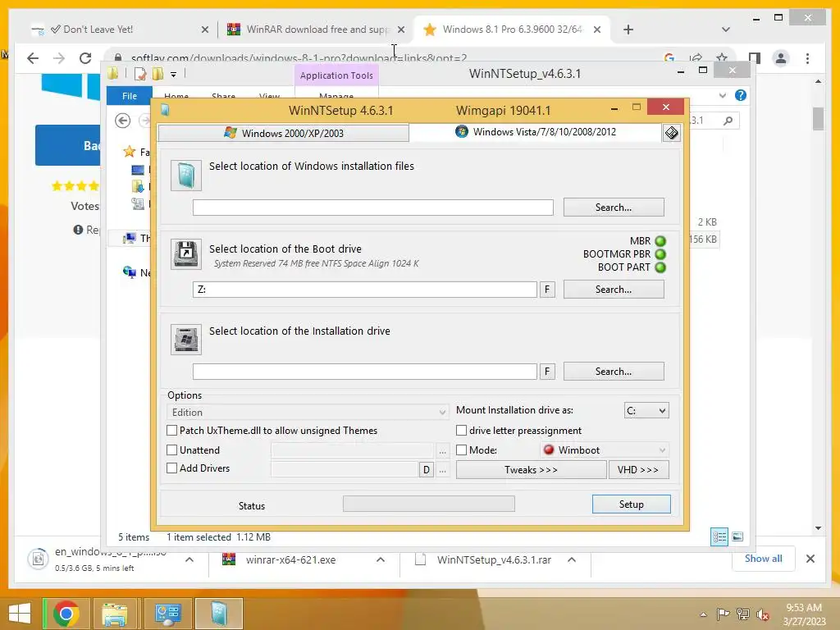Click WinNTSetup taskbar icon

pos(219,614)
